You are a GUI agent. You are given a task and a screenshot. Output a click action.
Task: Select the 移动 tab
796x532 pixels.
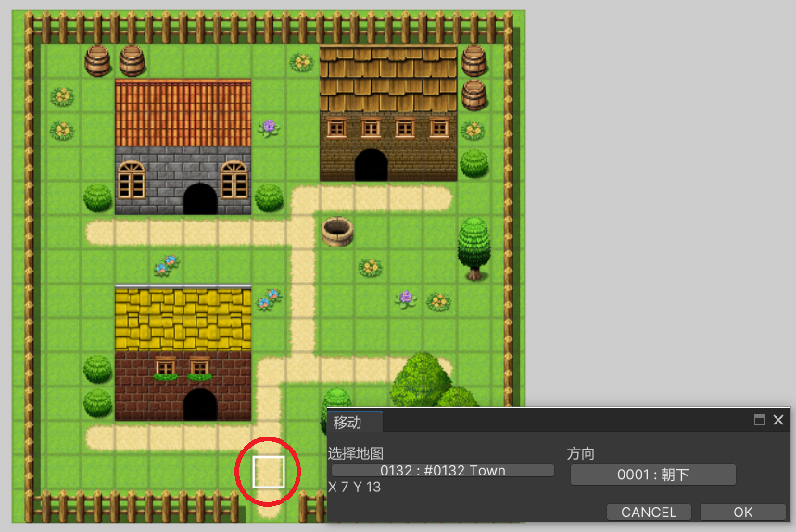(x=348, y=423)
